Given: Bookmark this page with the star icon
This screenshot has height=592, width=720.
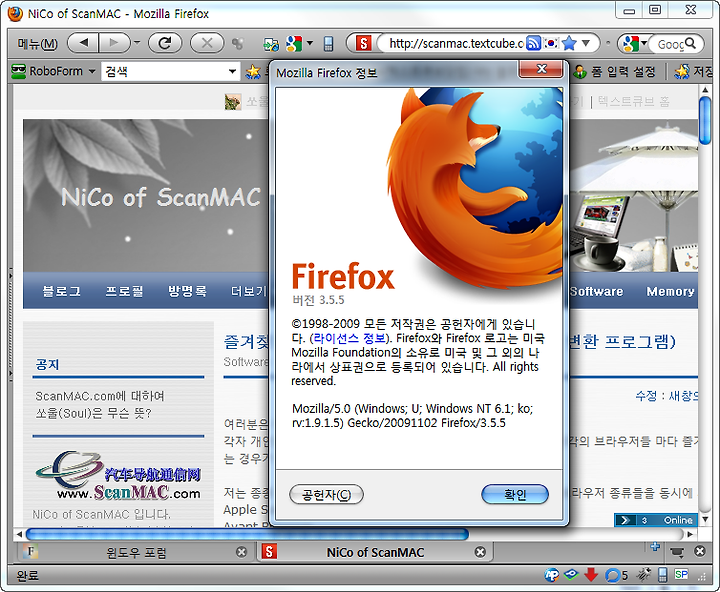Looking at the screenshot, I should pos(569,43).
